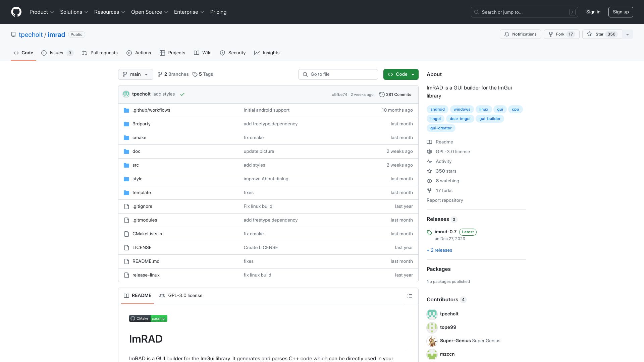Click the mzccn contributor avatar
Screen dimensions: 644x362
tap(432, 354)
